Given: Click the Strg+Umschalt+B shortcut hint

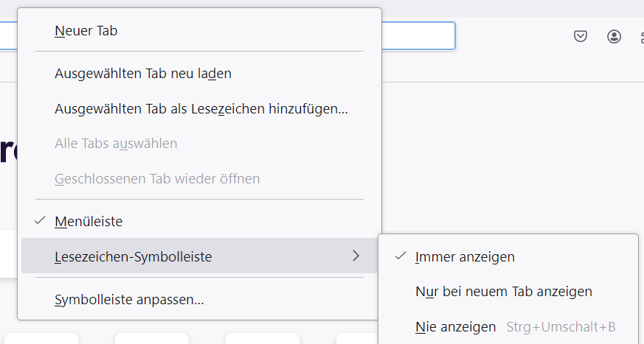Looking at the screenshot, I should click(x=561, y=326).
